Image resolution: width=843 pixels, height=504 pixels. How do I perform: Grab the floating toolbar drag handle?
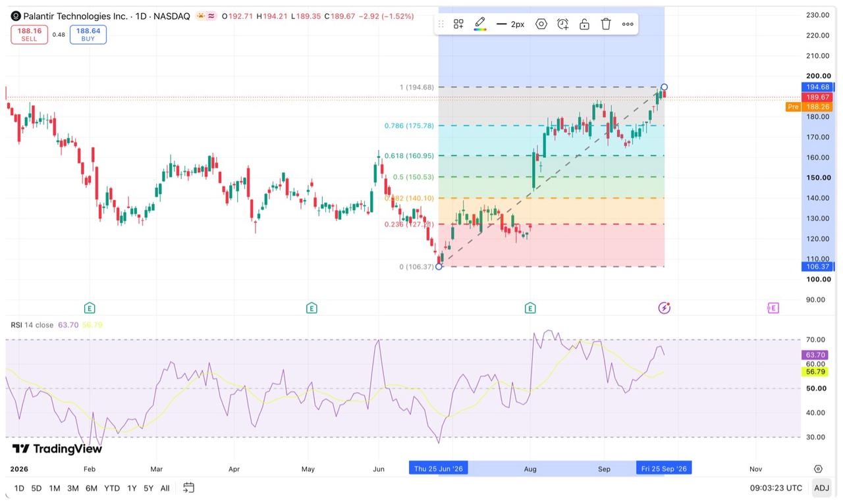click(441, 24)
